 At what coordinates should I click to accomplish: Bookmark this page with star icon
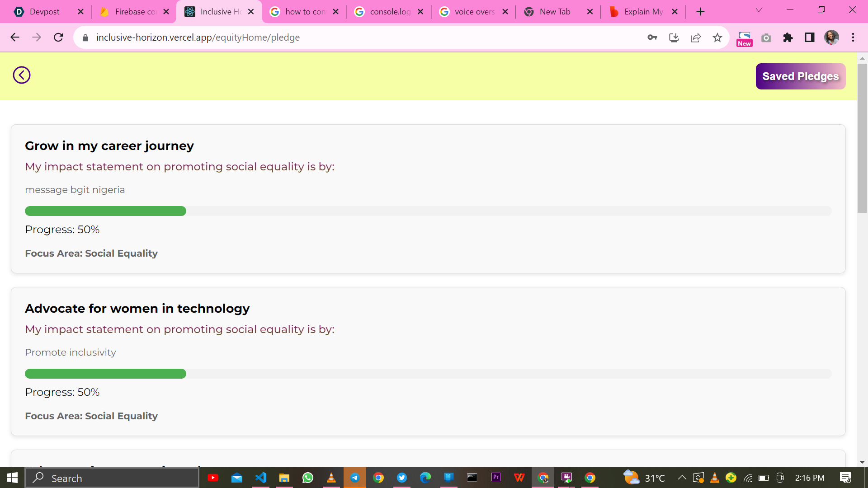717,38
